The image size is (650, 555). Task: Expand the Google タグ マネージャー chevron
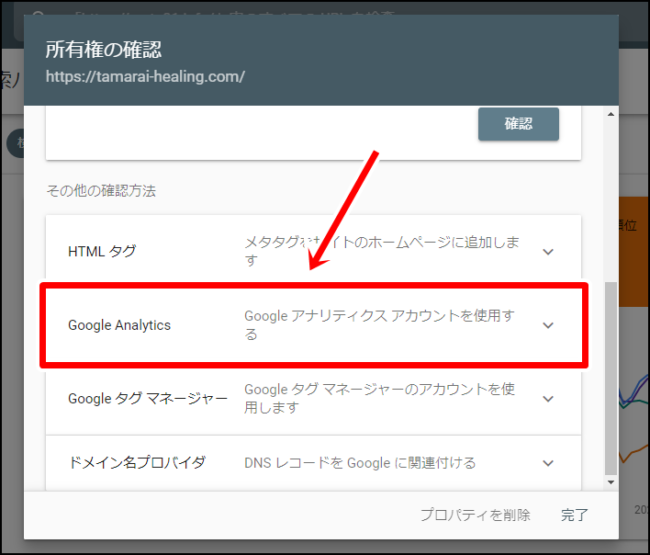tap(548, 399)
